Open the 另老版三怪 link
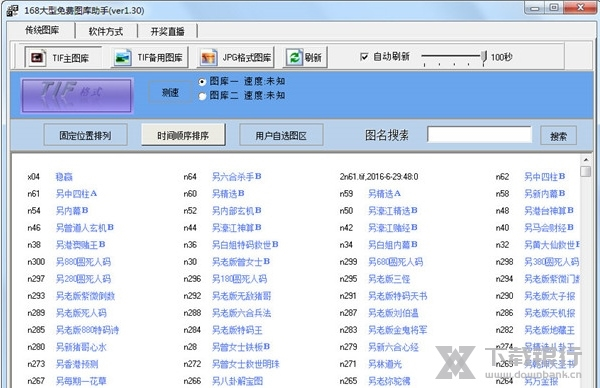Image resolution: width=600 pixels, height=388 pixels. tap(389, 279)
